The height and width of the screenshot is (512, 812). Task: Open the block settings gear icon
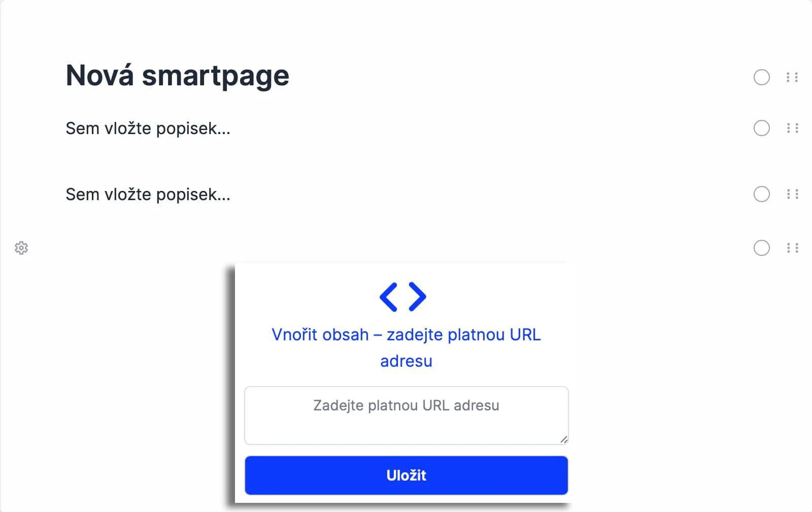tap(21, 248)
